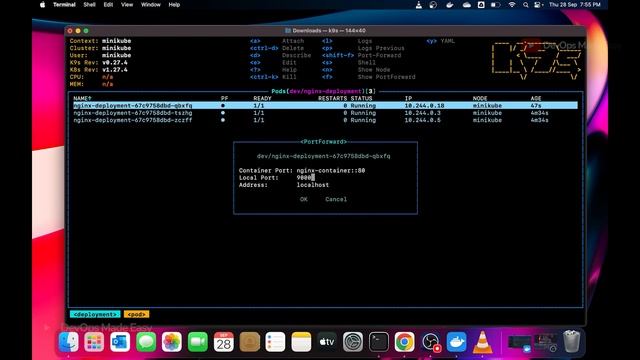Confirm port forward with OK button

point(304,199)
